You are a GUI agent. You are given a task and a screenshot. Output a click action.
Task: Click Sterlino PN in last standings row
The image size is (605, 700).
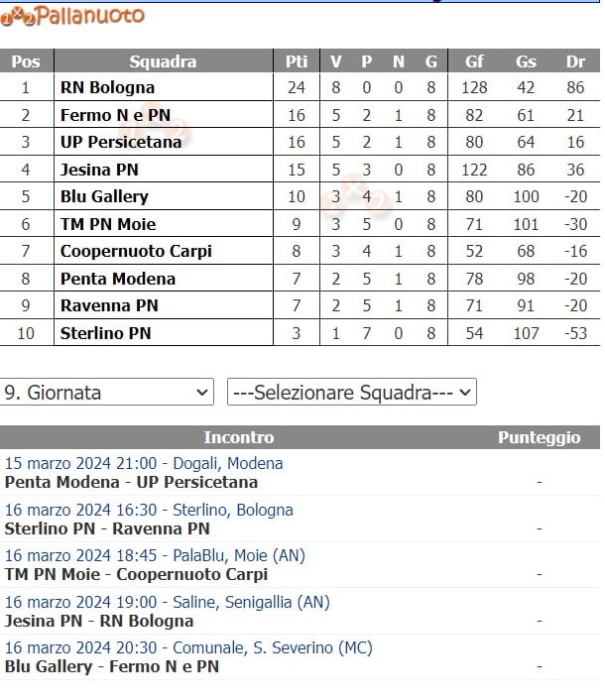click(x=105, y=332)
